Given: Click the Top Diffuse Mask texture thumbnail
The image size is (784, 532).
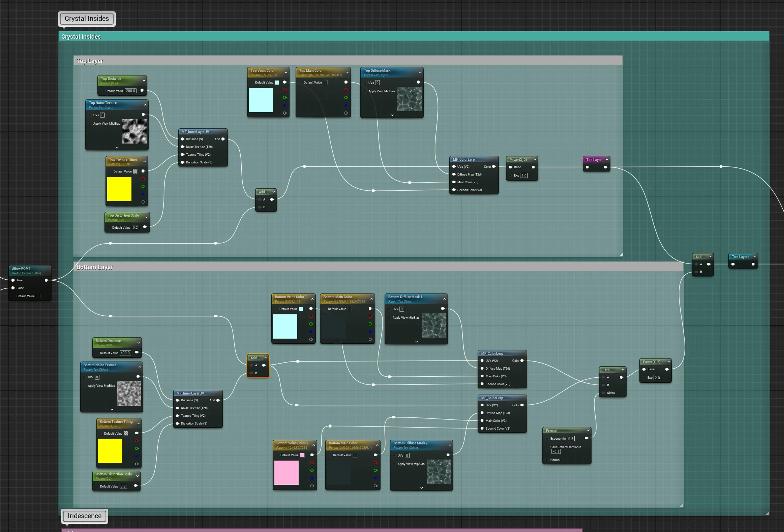Looking at the screenshot, I should 410,99.
